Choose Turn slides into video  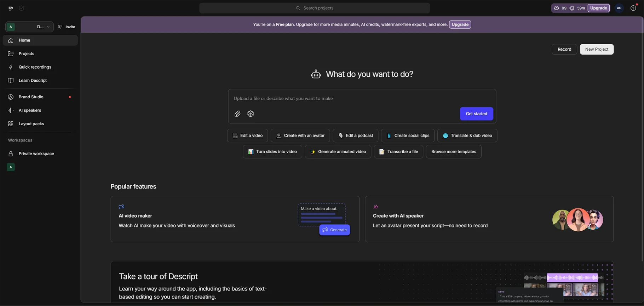point(272,152)
